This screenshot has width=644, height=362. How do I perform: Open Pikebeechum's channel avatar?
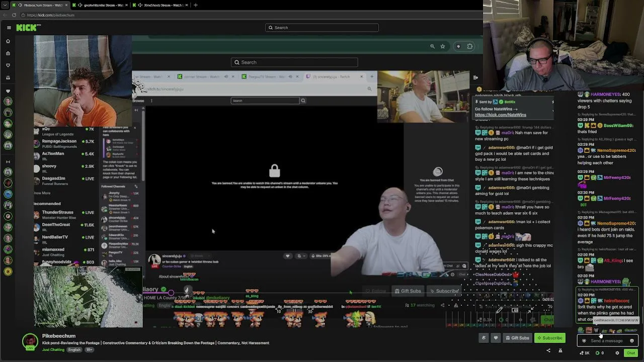pyautogui.click(x=30, y=341)
